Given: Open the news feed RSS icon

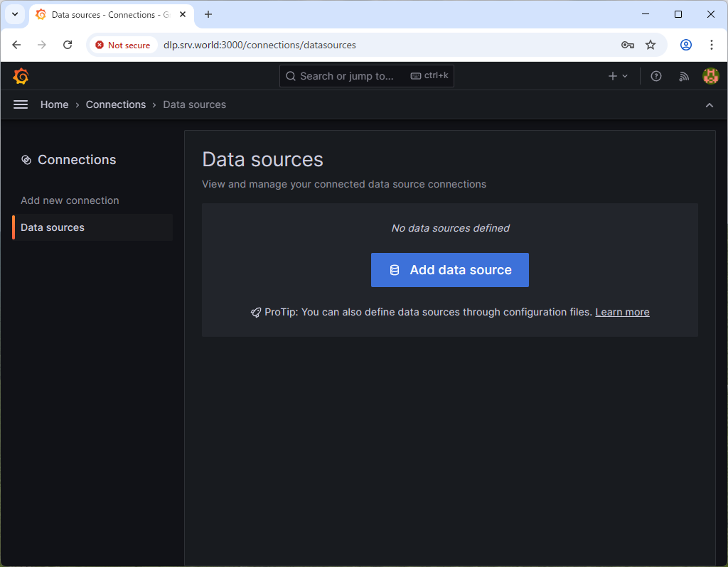Looking at the screenshot, I should 683,76.
